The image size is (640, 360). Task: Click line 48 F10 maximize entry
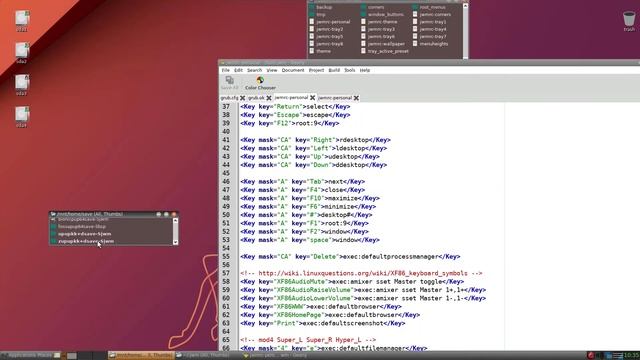(310, 198)
